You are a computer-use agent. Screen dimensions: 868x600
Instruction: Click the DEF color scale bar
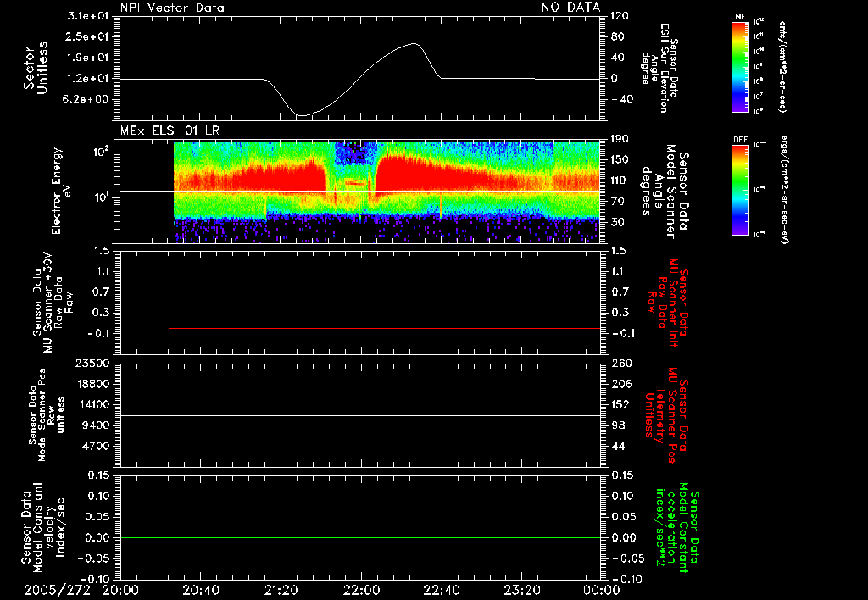pos(741,191)
